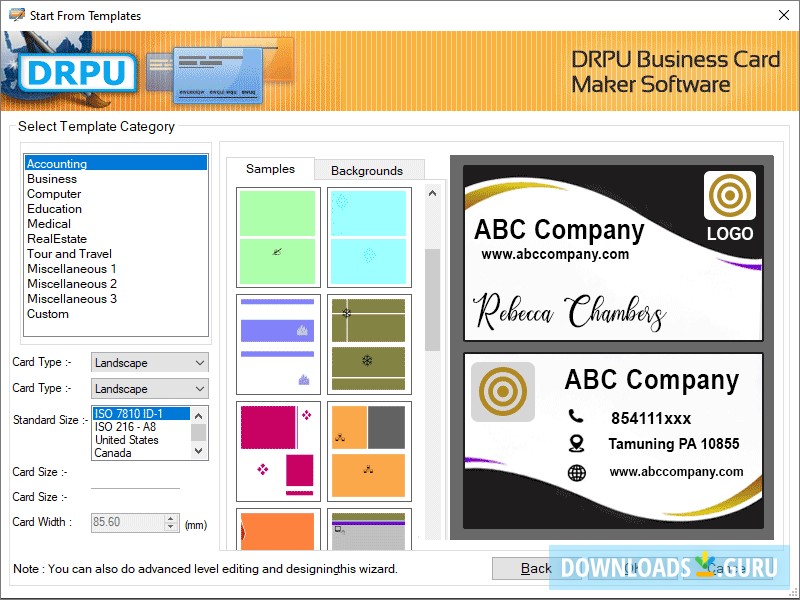Click the Back button
The height and width of the screenshot is (600, 800).
pyautogui.click(x=536, y=568)
